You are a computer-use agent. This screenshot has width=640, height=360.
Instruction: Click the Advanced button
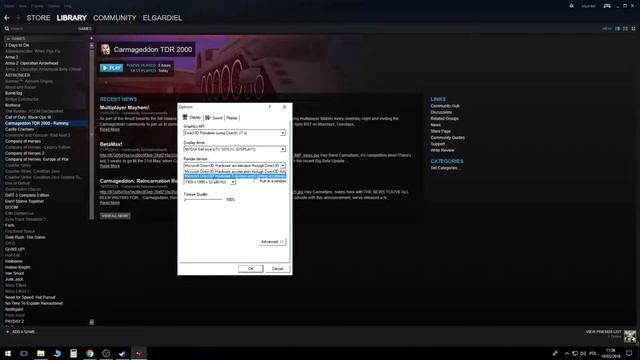coord(272,242)
